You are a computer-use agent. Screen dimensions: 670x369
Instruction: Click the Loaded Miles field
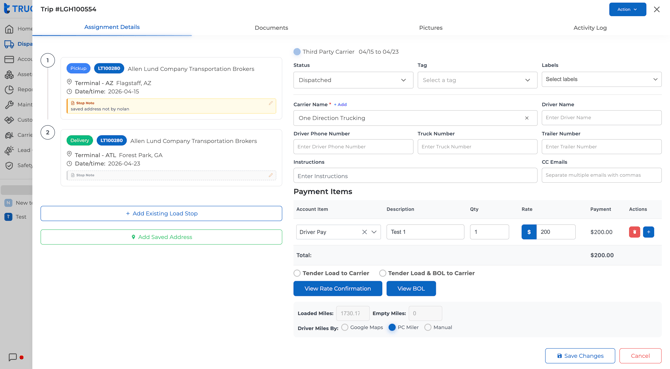coord(353,313)
